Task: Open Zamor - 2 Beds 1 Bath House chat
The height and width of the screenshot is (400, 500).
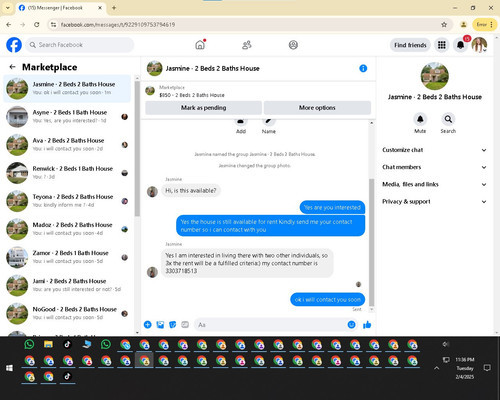Action: (67, 257)
